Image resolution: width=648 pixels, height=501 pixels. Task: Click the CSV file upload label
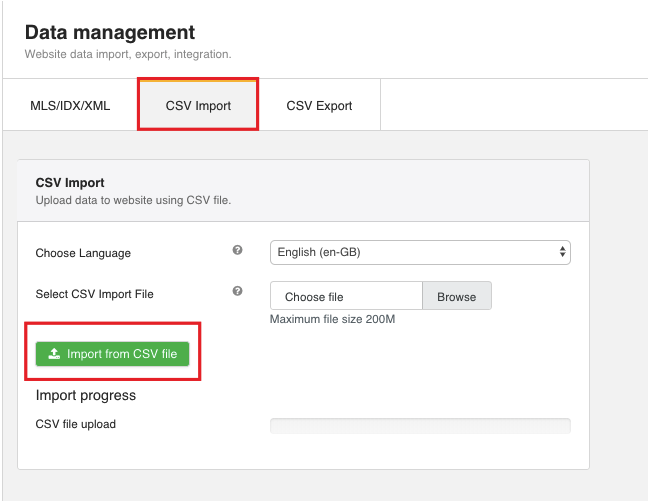click(76, 424)
